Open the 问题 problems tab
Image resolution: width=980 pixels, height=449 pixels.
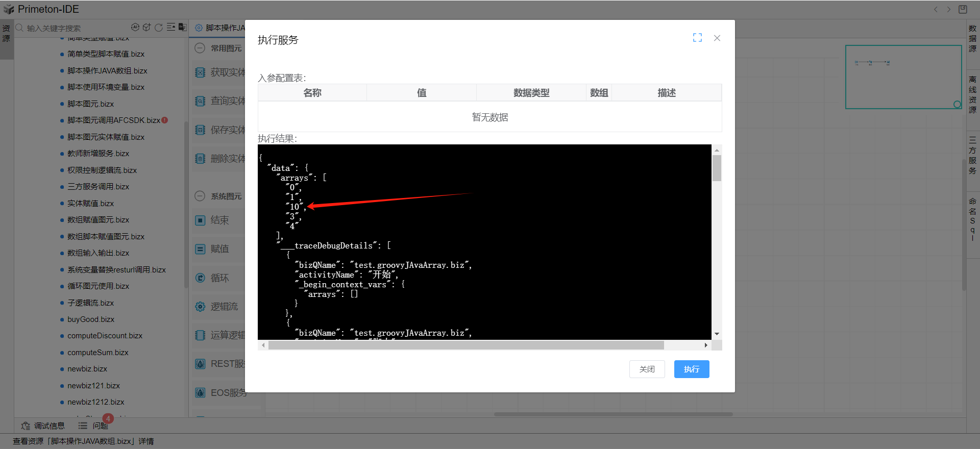93,426
